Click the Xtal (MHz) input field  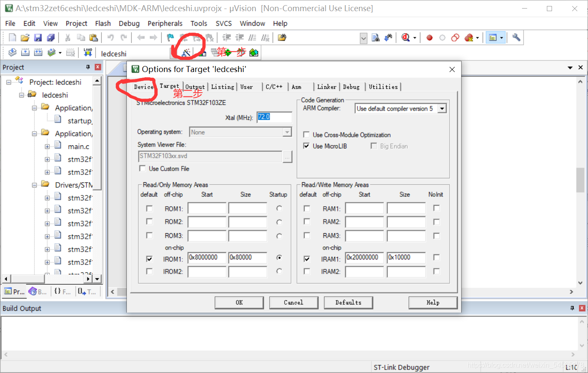274,117
